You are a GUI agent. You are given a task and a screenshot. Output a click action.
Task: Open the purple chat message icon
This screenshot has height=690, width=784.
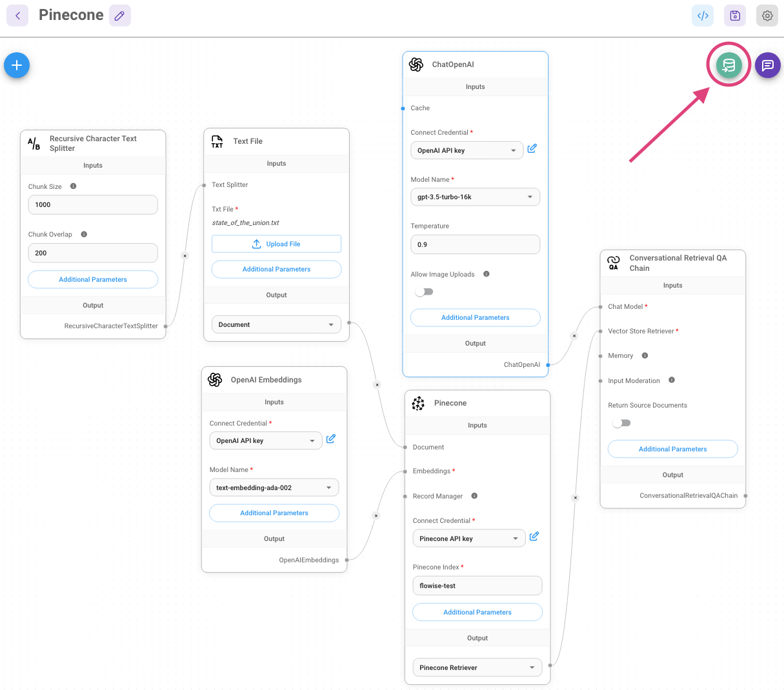click(767, 65)
